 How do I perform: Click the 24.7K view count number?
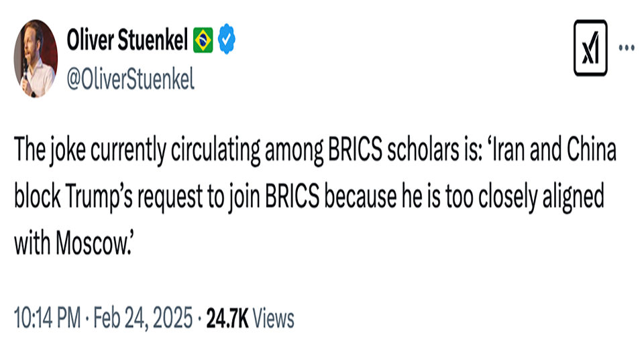click(227, 318)
